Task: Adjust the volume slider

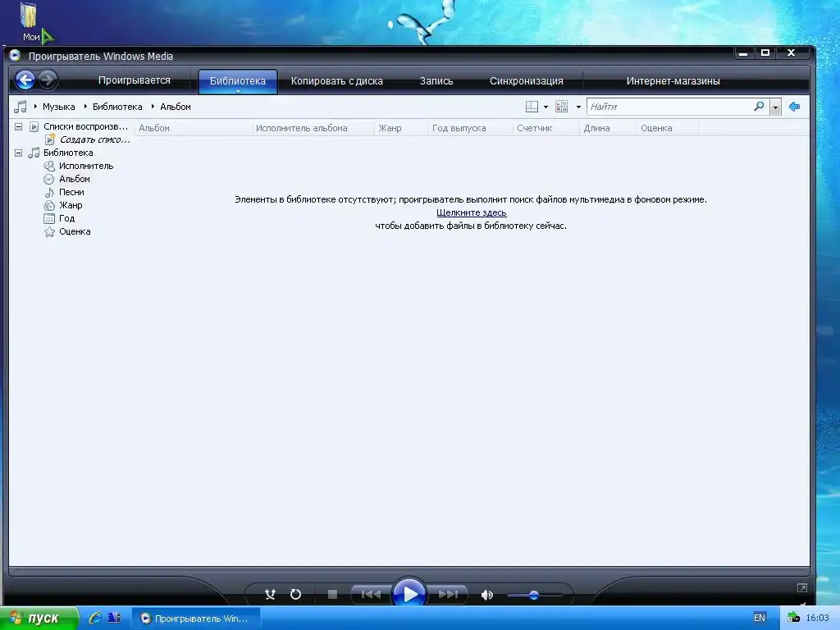Action: click(533, 595)
